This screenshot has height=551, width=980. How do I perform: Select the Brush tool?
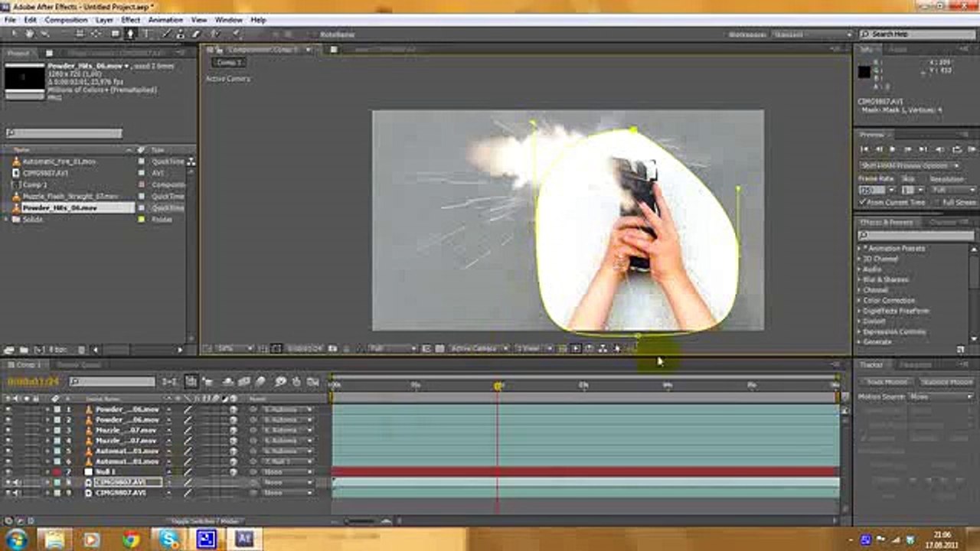(x=167, y=34)
